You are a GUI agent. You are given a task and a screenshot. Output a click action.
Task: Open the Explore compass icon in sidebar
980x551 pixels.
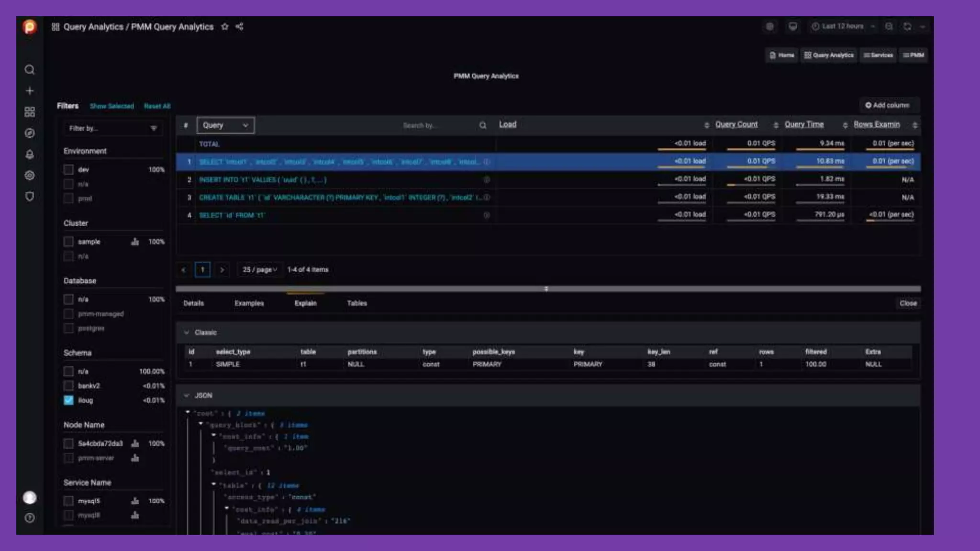(x=30, y=133)
